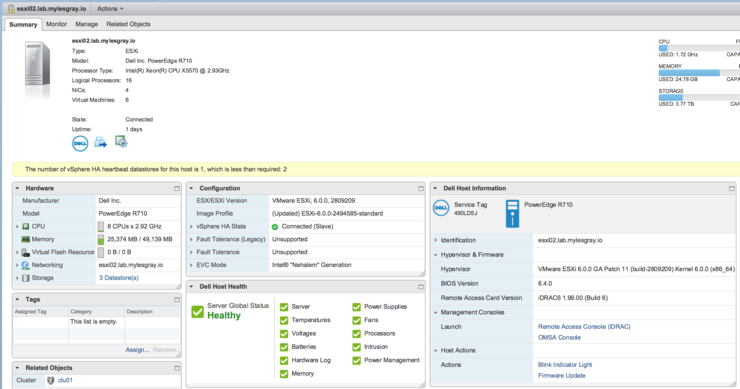Screen dimensions: 740x389
Task: Collapse the Host Actions section
Action: [436, 351]
